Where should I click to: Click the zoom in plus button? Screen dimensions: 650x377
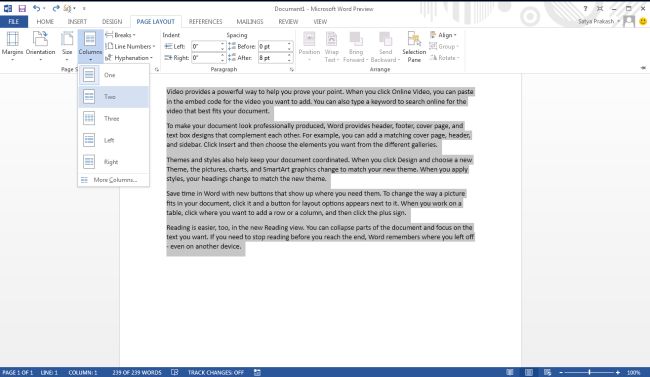coord(618,372)
